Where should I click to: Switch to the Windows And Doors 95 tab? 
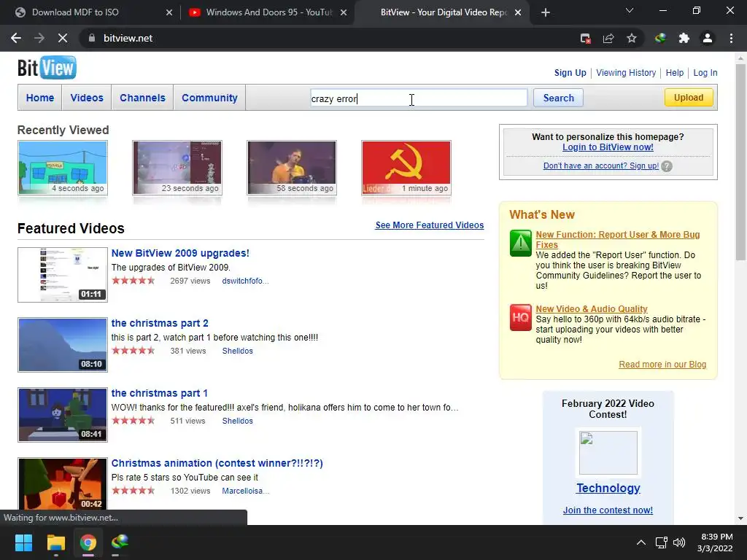(x=269, y=12)
